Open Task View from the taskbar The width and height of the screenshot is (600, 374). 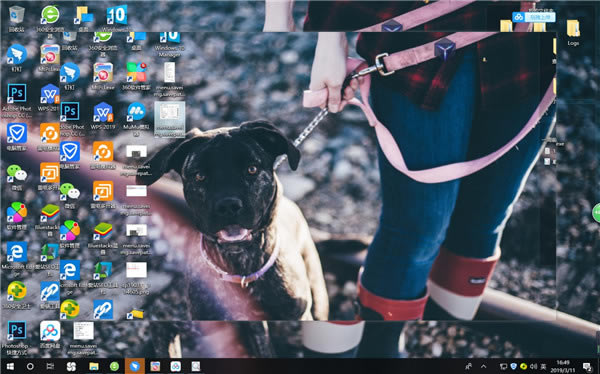50,366
